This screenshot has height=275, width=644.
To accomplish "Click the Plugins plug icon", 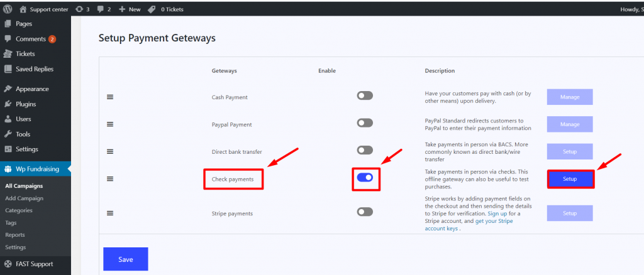I will [x=8, y=104].
